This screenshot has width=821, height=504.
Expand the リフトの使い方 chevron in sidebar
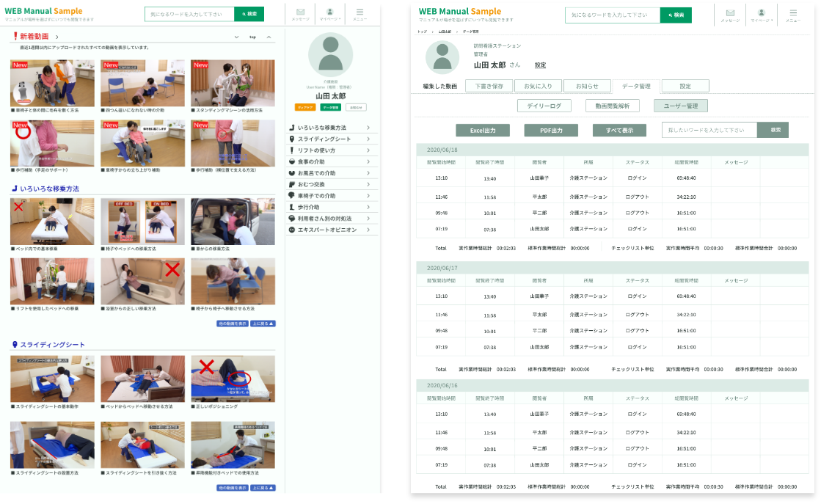368,150
